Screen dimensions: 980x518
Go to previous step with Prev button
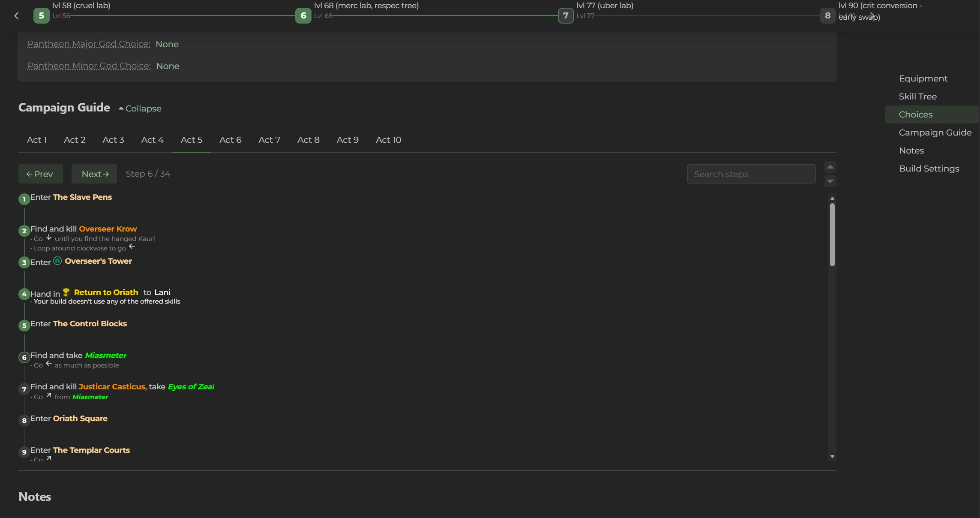tap(40, 174)
